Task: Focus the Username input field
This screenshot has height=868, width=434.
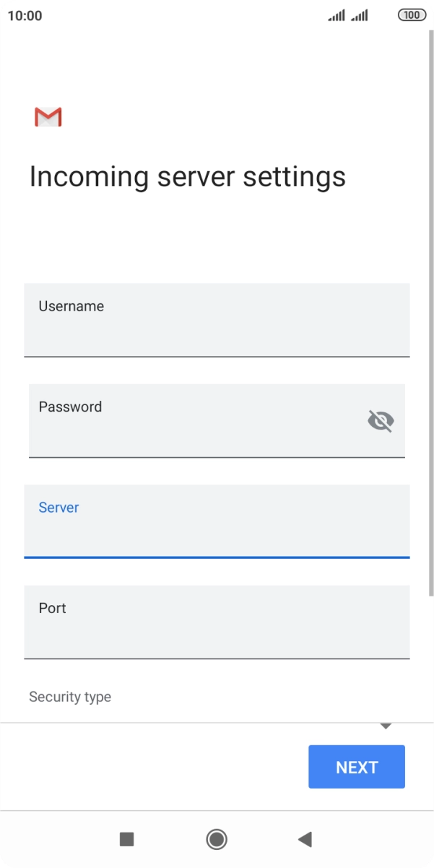Action: pos(216,320)
